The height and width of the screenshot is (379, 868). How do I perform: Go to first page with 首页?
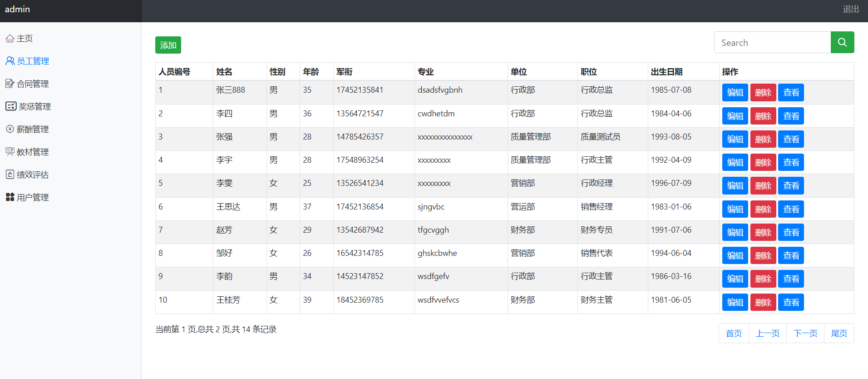click(734, 333)
